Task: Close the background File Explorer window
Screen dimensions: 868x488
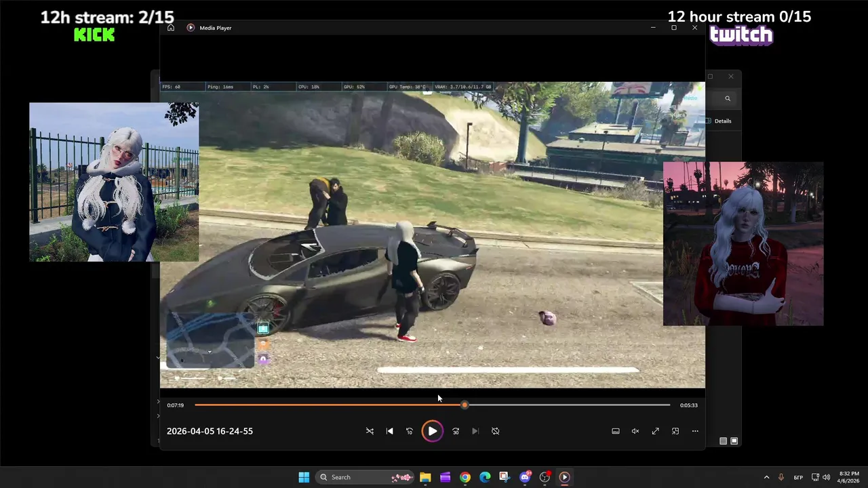Action: [x=730, y=77]
